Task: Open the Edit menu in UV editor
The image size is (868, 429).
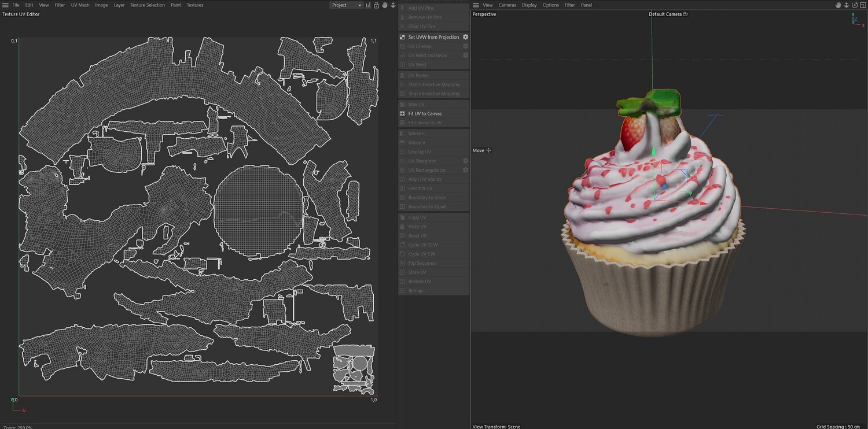Action: 29,5
